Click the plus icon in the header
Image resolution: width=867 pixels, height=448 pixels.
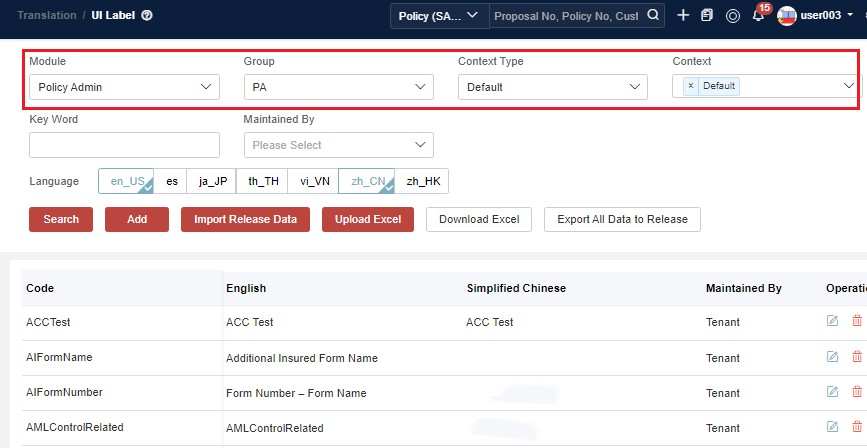point(683,16)
